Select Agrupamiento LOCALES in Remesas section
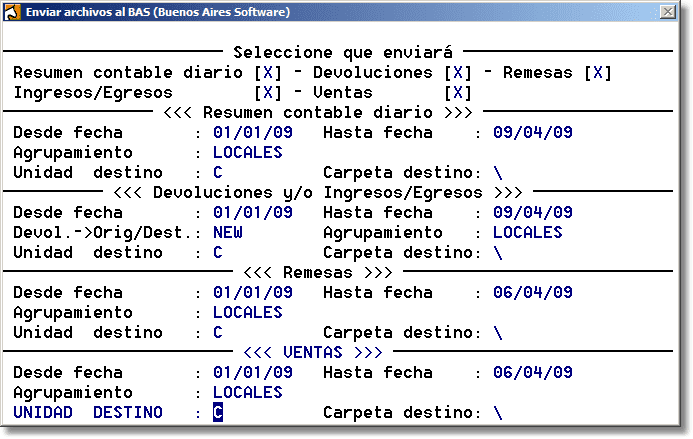This screenshot has width=693, height=439. 248,313
